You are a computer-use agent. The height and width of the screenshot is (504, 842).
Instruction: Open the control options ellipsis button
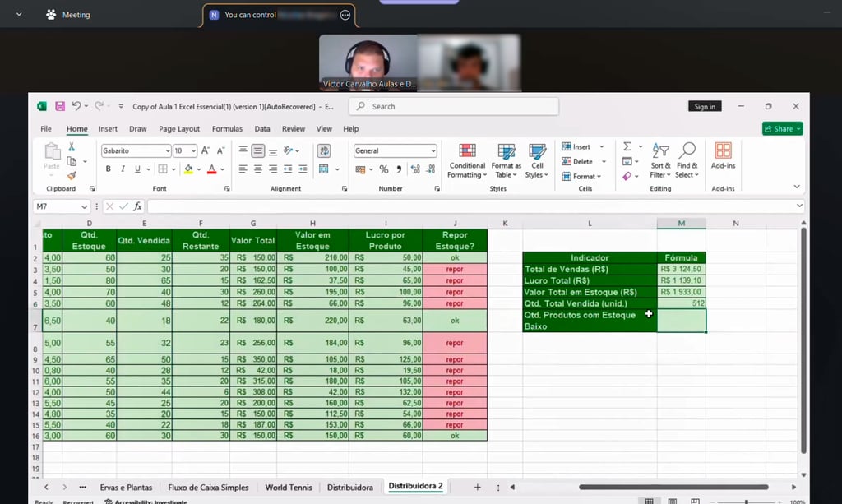[345, 15]
